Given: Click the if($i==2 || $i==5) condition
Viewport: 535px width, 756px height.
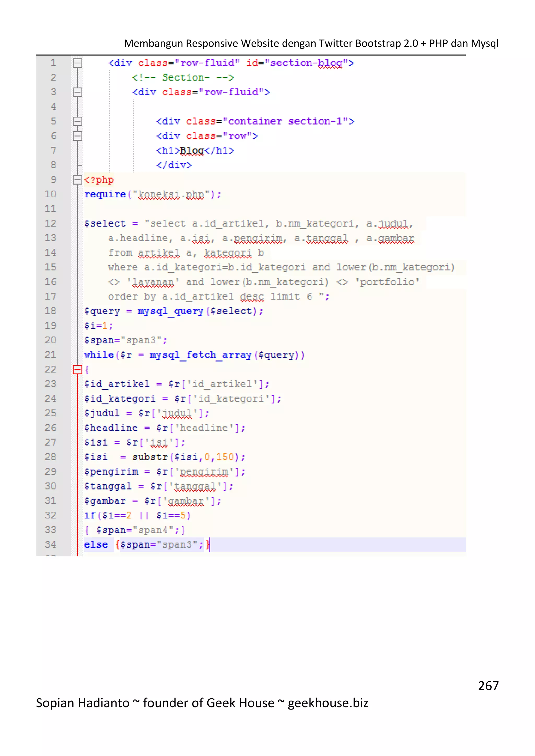Looking at the screenshot, I should coord(137,516).
